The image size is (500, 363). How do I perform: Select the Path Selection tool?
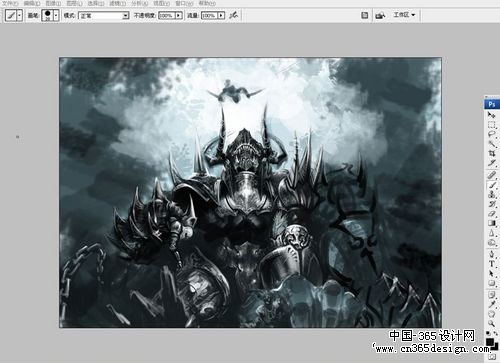point(492,273)
